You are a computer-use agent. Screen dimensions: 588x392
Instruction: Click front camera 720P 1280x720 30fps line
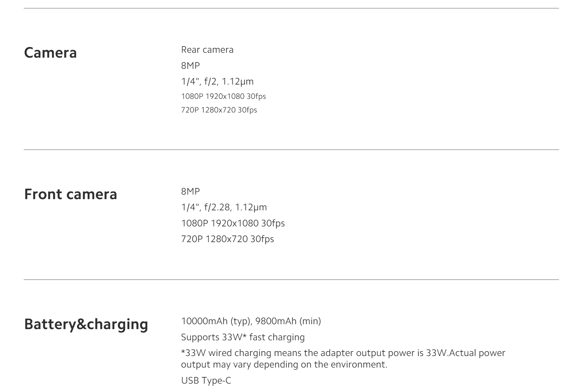[227, 239]
